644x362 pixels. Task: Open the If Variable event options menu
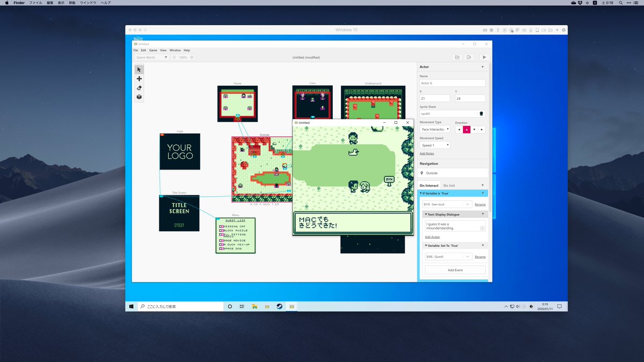(x=482, y=193)
